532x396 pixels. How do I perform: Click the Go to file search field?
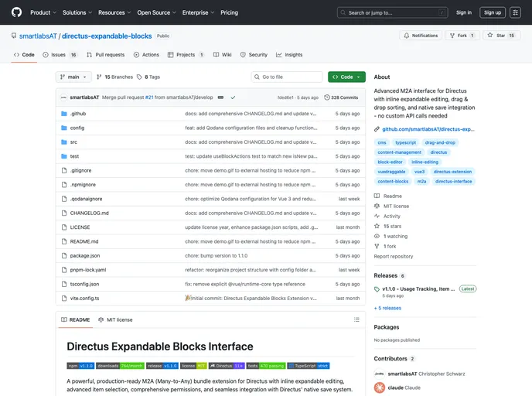pos(287,77)
